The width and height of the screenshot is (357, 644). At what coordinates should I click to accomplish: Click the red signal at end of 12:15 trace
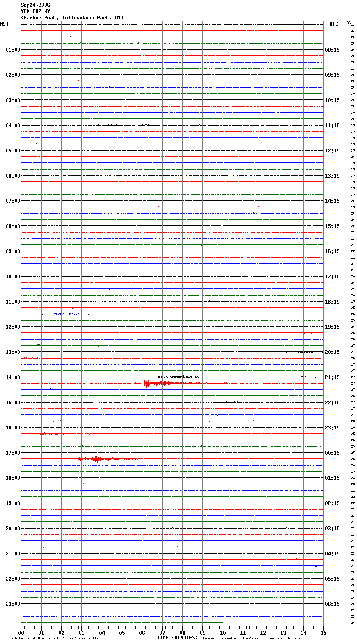[x=311, y=332]
